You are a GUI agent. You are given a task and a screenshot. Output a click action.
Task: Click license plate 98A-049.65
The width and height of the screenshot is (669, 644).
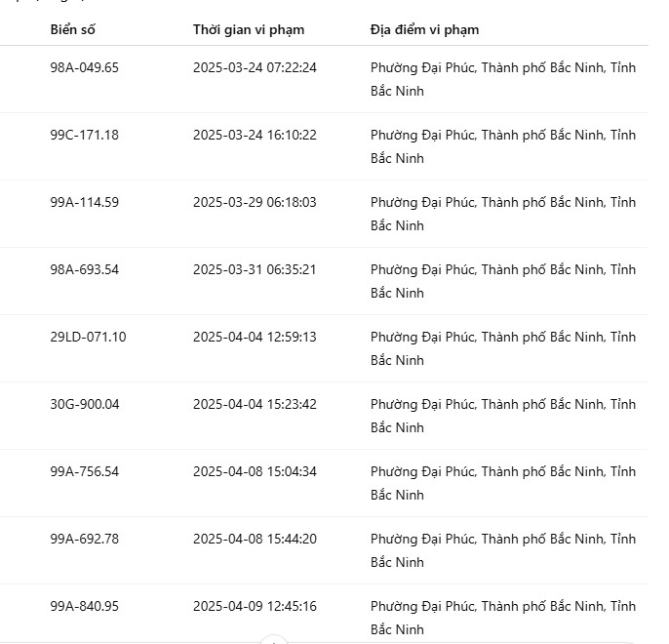[85, 67]
